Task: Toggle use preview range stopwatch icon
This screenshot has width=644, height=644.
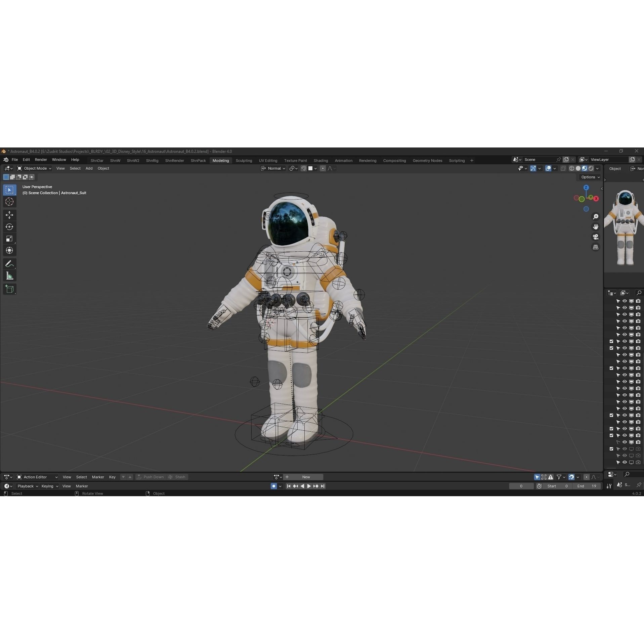Action: coord(539,486)
